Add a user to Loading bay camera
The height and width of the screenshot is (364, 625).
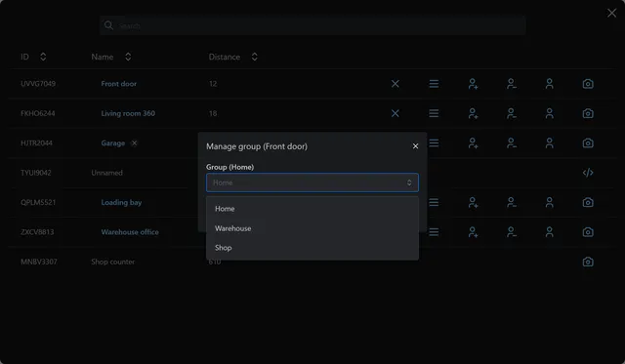point(473,202)
